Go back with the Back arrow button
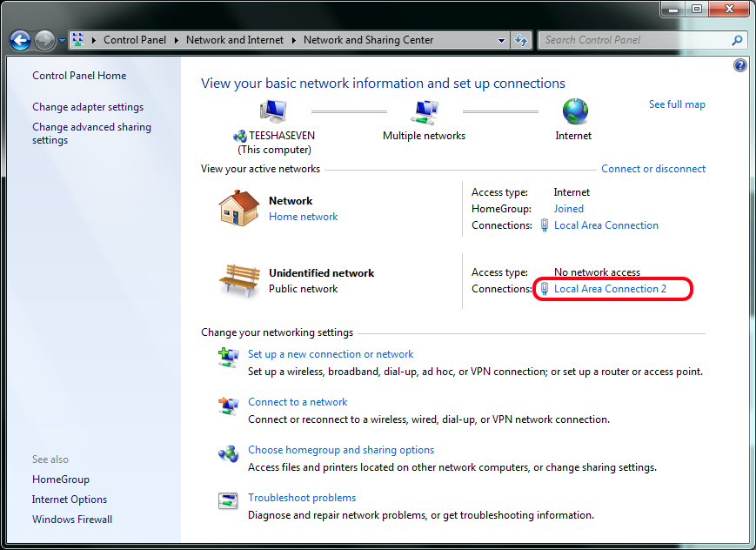The height and width of the screenshot is (550, 756). tap(20, 41)
